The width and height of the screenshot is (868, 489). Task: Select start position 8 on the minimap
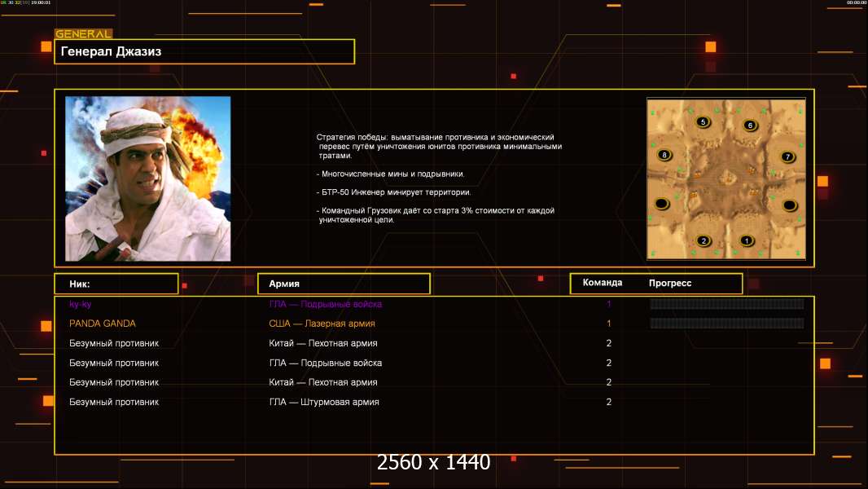tap(664, 155)
